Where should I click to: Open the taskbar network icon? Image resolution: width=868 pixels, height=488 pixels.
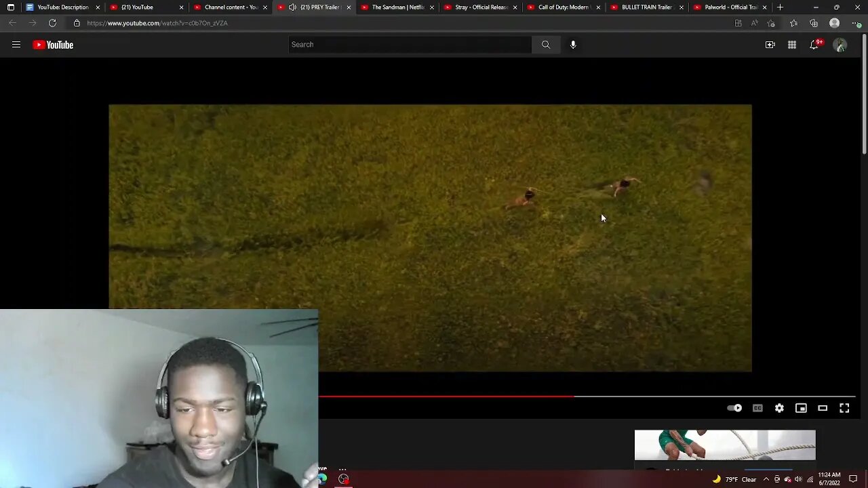[810, 479]
